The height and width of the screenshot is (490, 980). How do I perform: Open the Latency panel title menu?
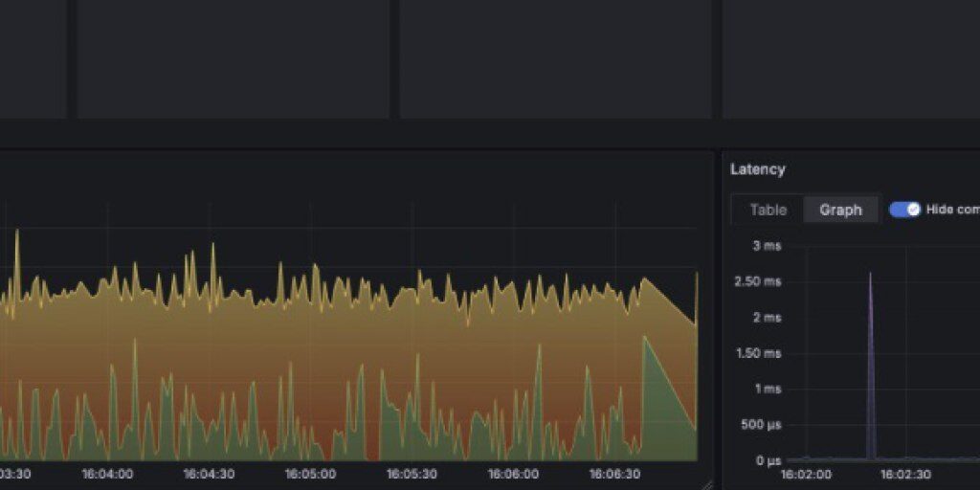pyautogui.click(x=758, y=169)
